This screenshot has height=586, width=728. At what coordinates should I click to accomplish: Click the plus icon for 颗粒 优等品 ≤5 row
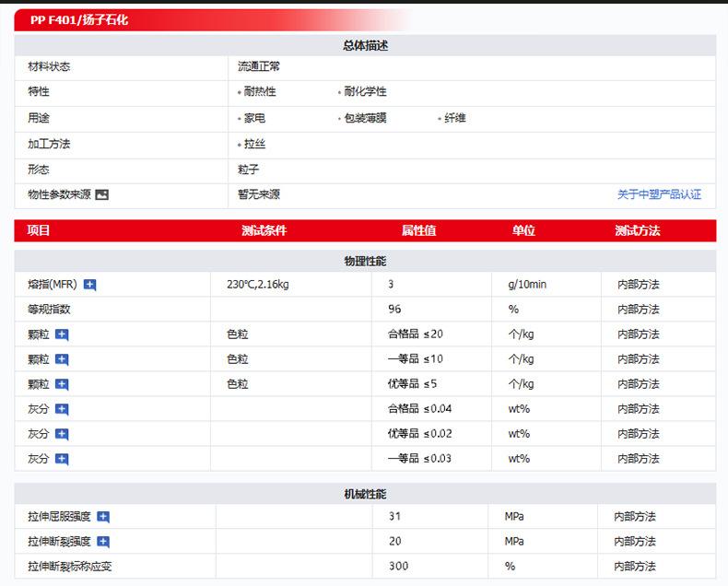click(x=62, y=384)
